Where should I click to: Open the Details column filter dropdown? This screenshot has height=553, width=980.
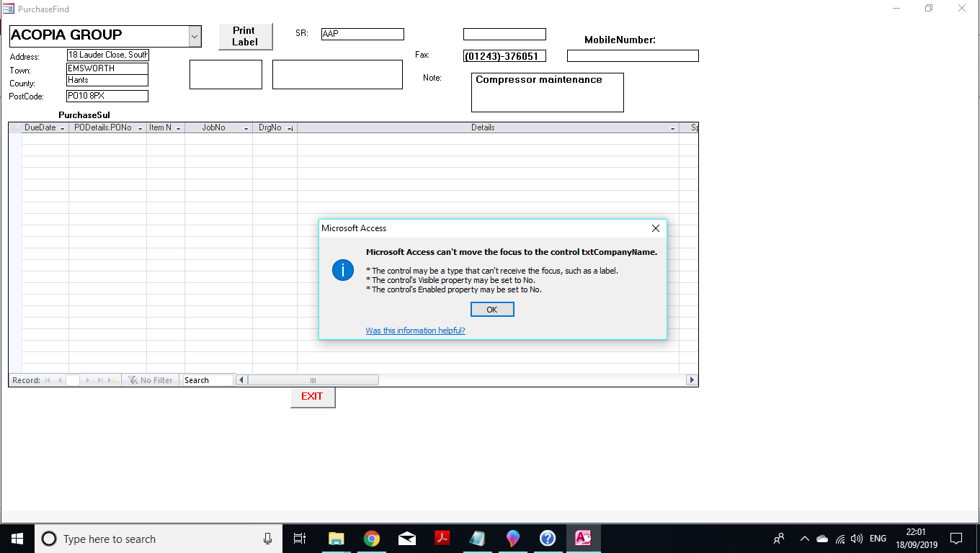(x=673, y=128)
